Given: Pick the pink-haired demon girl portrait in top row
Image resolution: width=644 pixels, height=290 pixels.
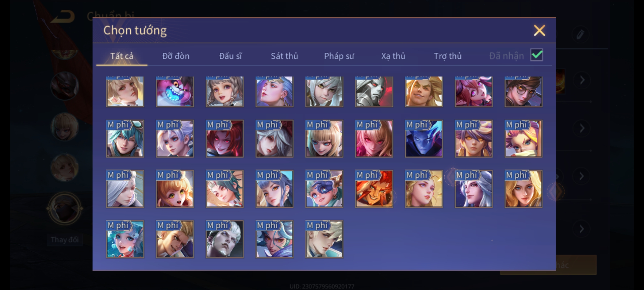Looking at the screenshot, I should (474, 92).
